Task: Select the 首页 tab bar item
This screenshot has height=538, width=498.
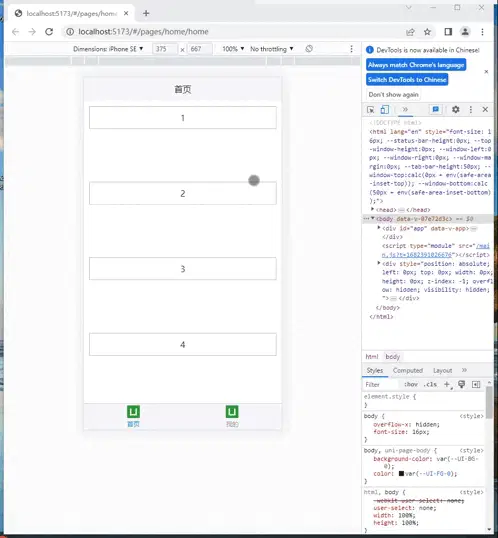Action: [x=133, y=416]
